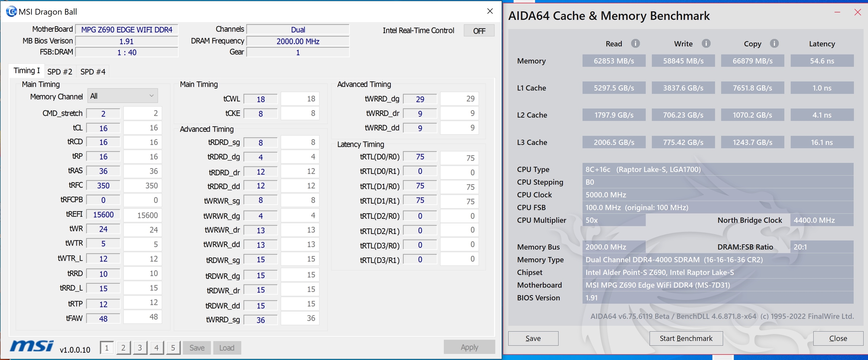Image resolution: width=868 pixels, height=360 pixels.
Task: Minimize the AIDA64 benchmark window
Action: 837,12
